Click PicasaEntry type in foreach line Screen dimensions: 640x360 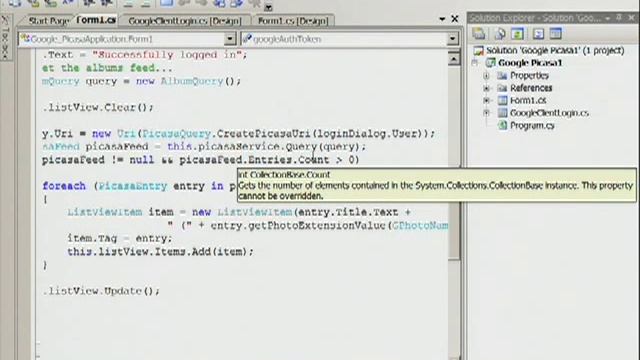coord(133,186)
